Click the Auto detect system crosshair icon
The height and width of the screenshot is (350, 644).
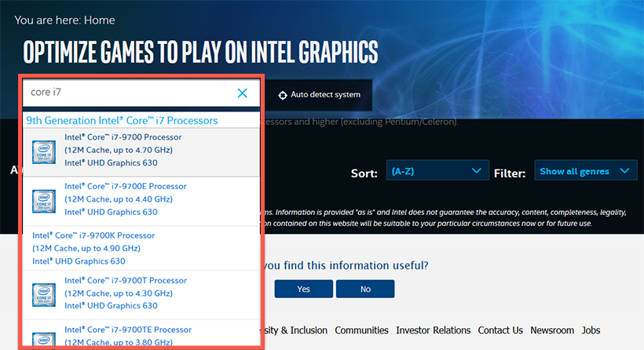283,95
